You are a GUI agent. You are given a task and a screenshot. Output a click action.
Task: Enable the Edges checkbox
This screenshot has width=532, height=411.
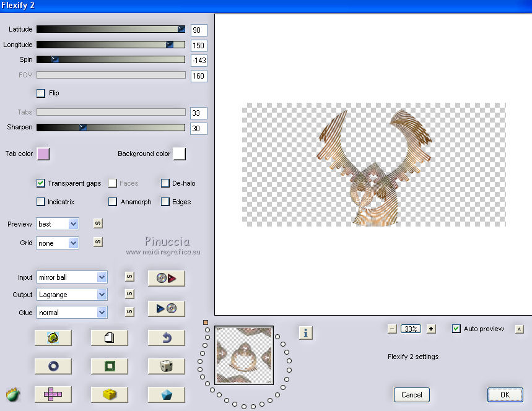(165, 202)
